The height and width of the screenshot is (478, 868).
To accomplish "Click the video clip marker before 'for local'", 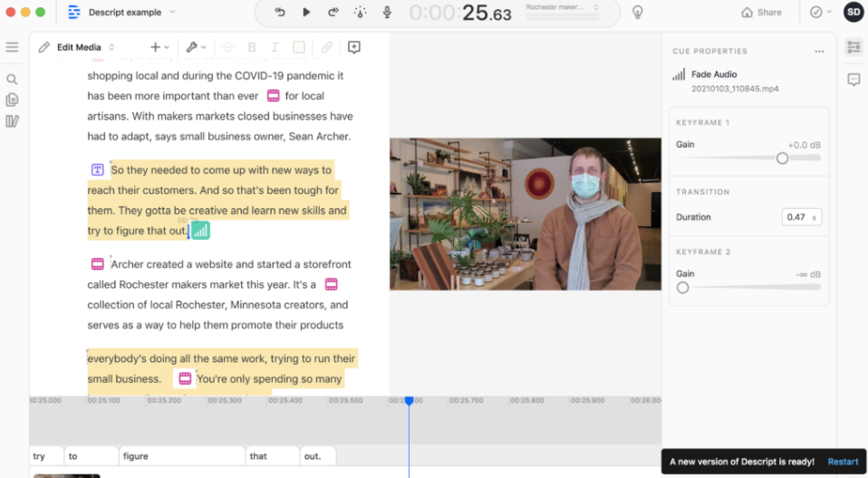I will [274, 96].
